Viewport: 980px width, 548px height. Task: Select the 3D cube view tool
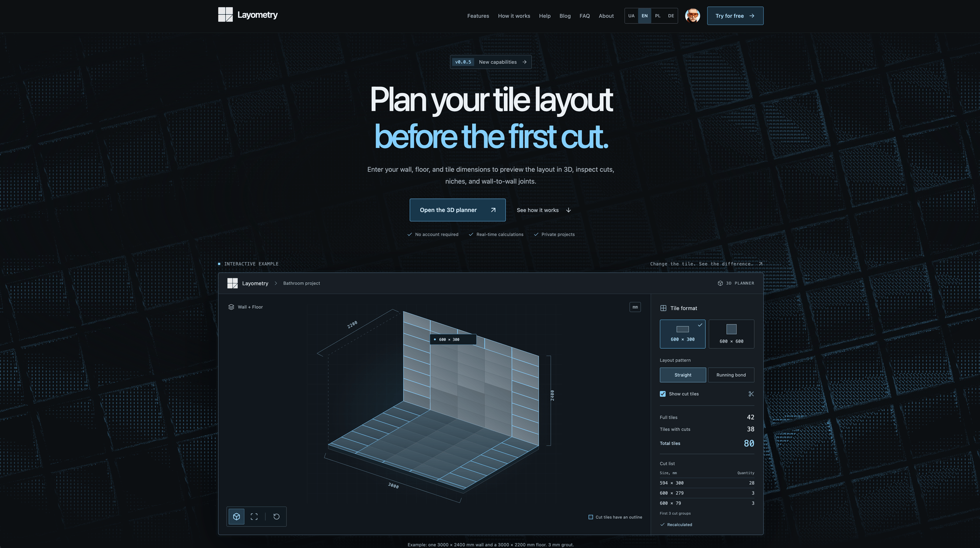(x=236, y=516)
